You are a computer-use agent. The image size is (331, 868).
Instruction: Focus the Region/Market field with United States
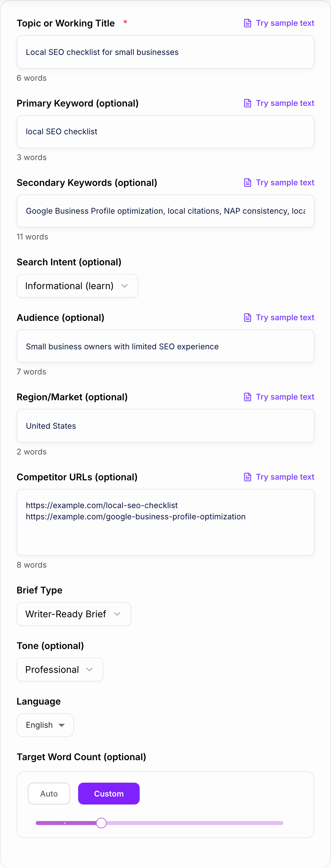click(165, 426)
